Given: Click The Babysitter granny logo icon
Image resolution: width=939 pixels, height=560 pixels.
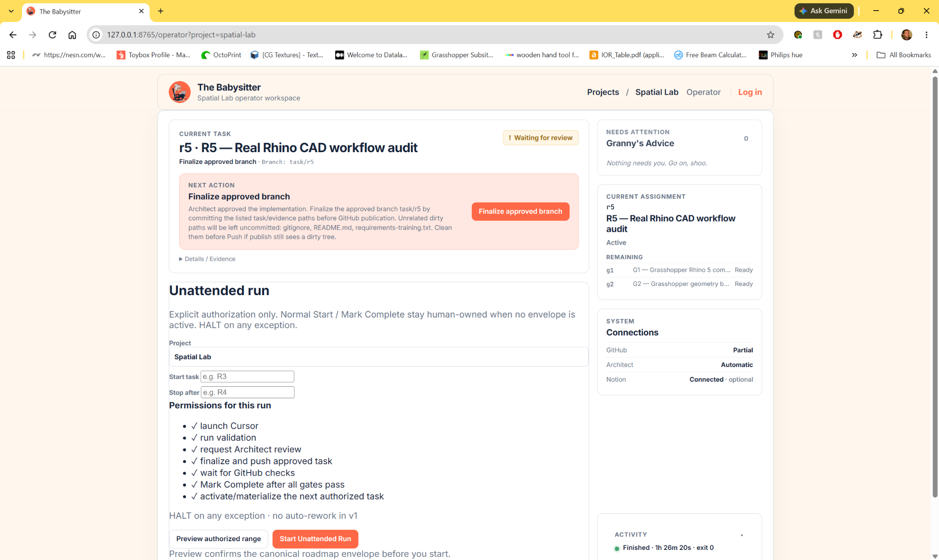Looking at the screenshot, I should pyautogui.click(x=180, y=92).
